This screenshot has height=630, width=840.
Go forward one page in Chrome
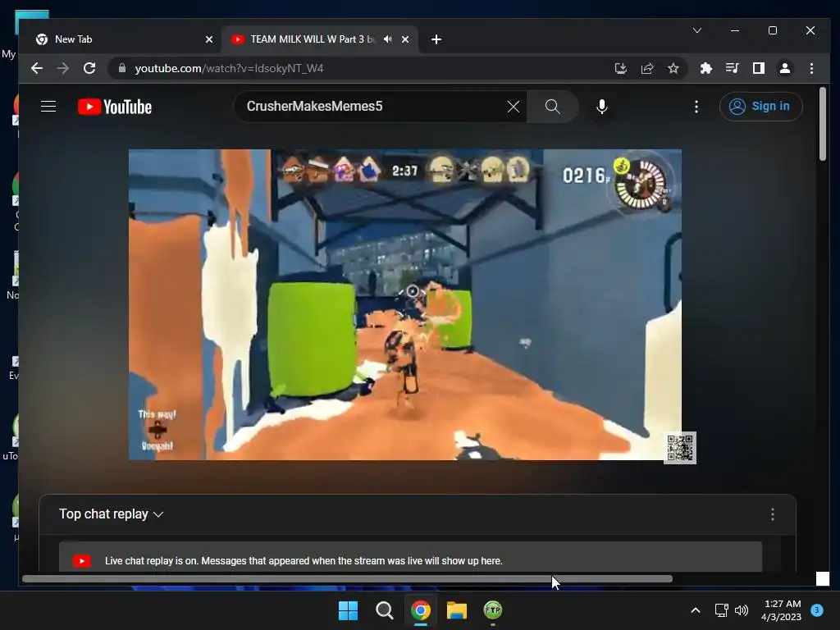63,68
